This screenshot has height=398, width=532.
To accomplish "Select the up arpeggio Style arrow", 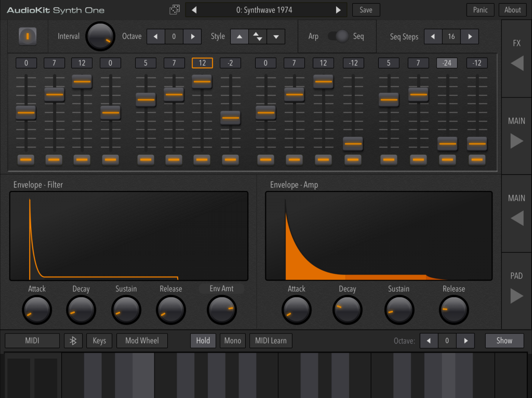I will coord(239,36).
